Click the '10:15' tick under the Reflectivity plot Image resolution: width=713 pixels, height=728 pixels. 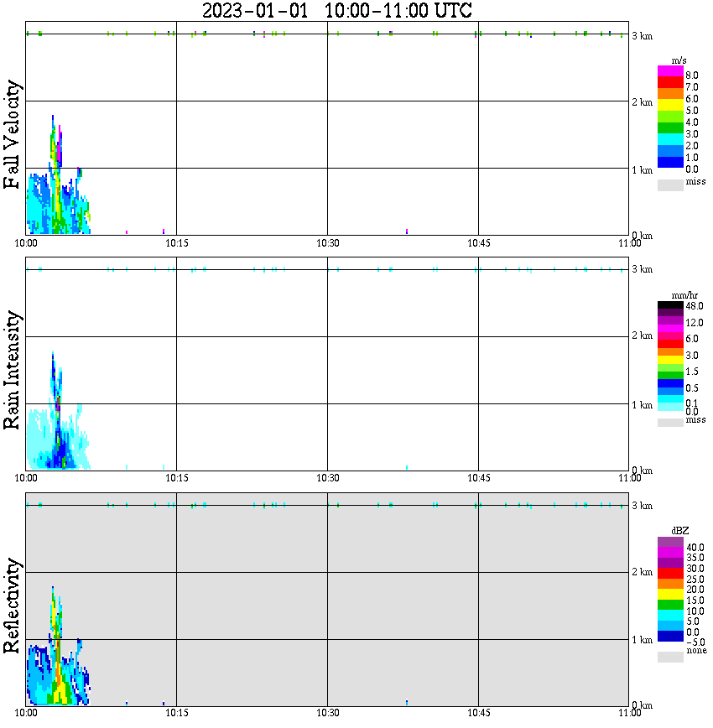click(177, 713)
